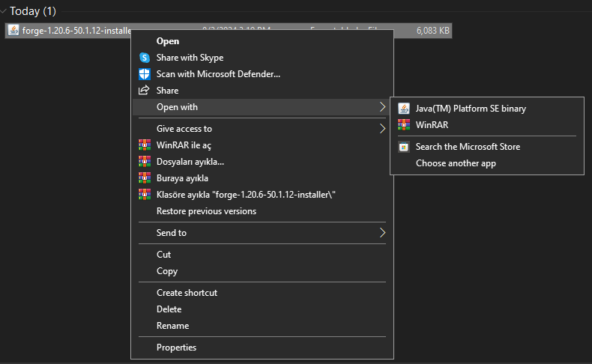Click the forge installer file's jar icon
Screen dimensions: 592x364
coord(14,31)
